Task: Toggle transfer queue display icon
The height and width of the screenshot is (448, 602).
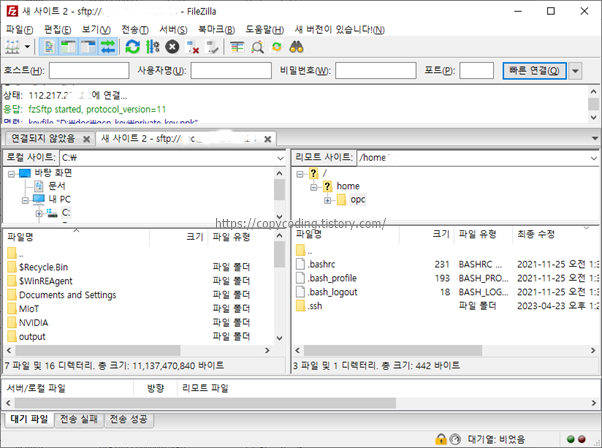Action: [x=108, y=47]
